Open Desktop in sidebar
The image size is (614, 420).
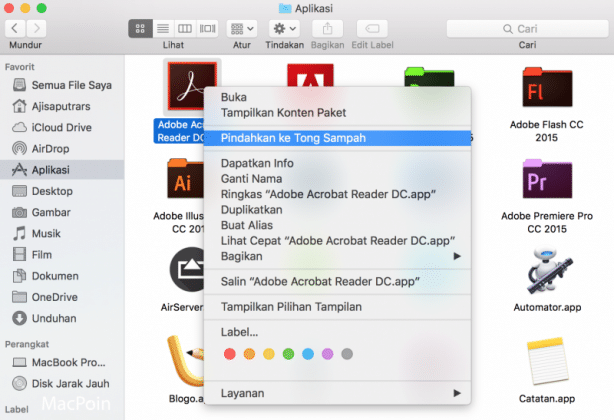click(62, 191)
